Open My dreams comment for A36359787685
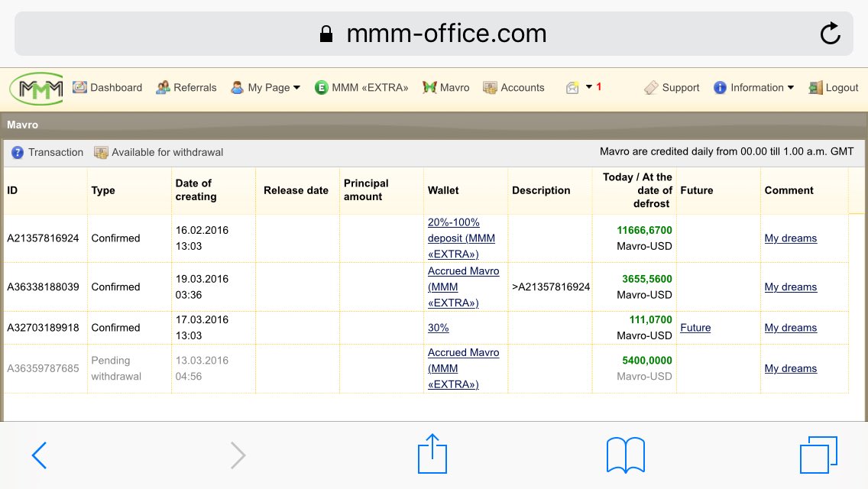The height and width of the screenshot is (489, 868). 791,368
